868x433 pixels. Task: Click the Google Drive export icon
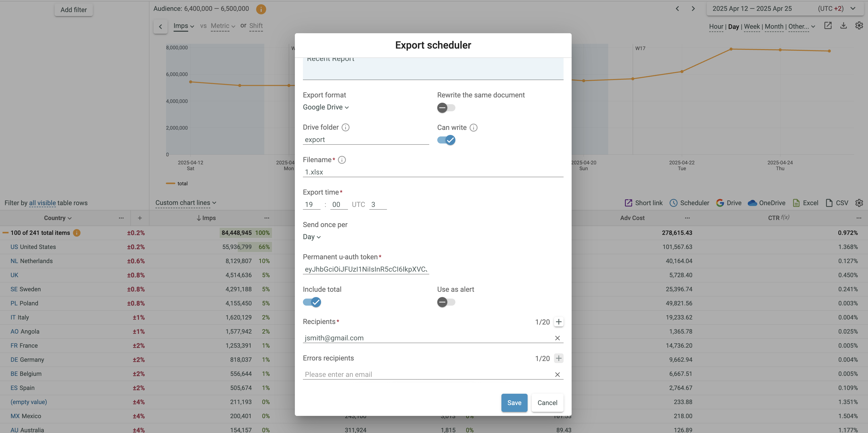[720, 203]
